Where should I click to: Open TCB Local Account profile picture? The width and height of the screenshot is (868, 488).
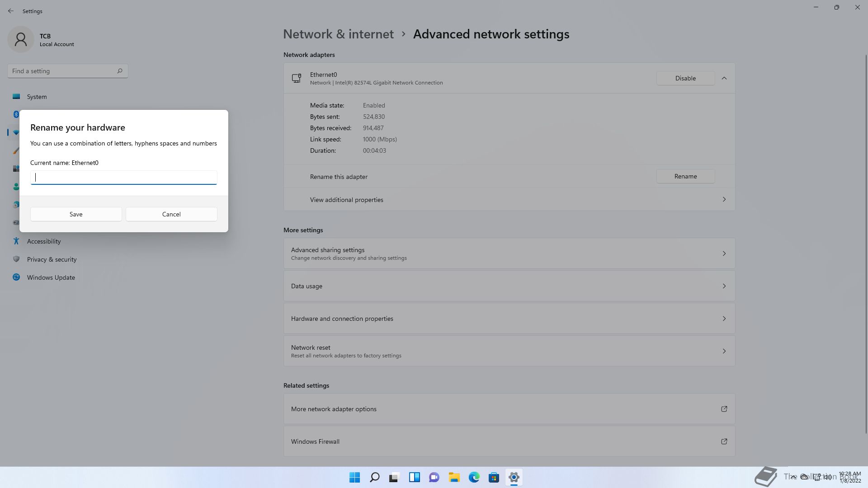(21, 39)
